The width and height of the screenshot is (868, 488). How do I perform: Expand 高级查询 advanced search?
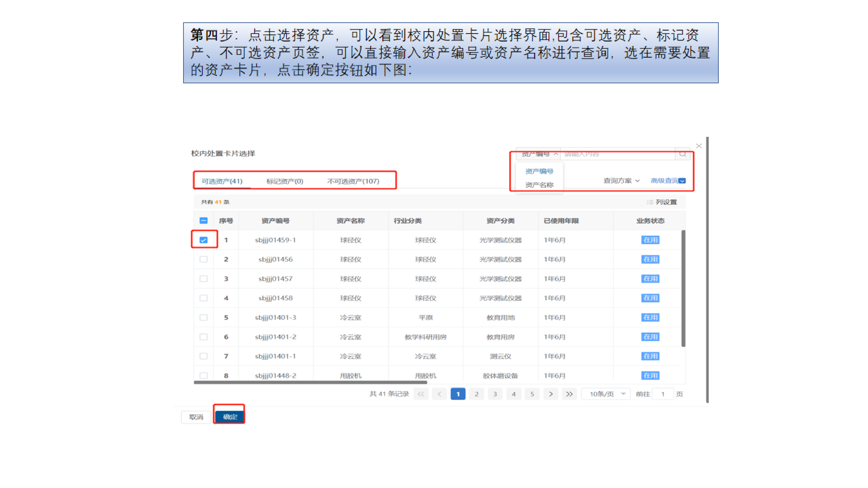tap(667, 180)
